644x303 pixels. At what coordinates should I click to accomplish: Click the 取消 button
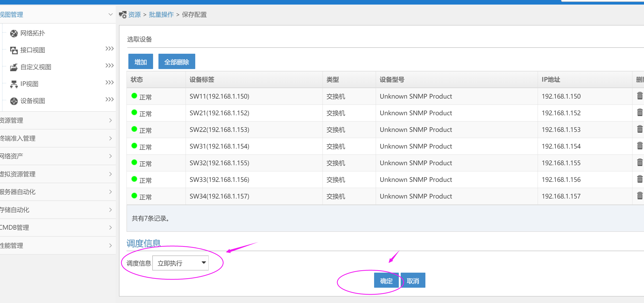click(x=413, y=281)
